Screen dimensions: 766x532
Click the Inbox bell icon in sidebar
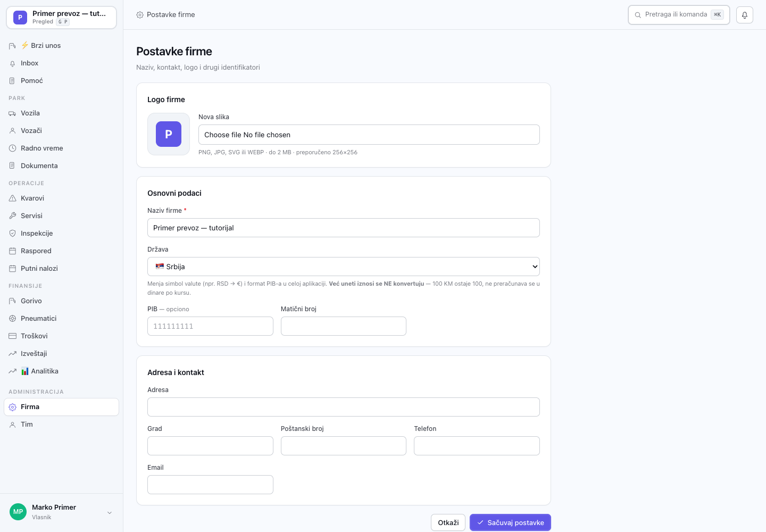pyautogui.click(x=12, y=63)
